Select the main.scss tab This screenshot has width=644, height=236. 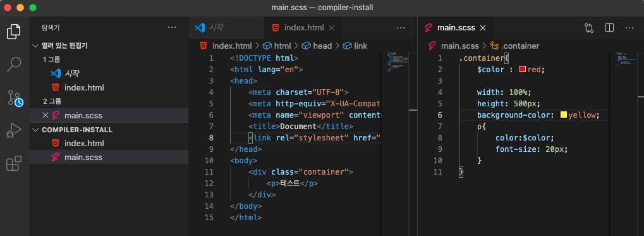pos(456,28)
